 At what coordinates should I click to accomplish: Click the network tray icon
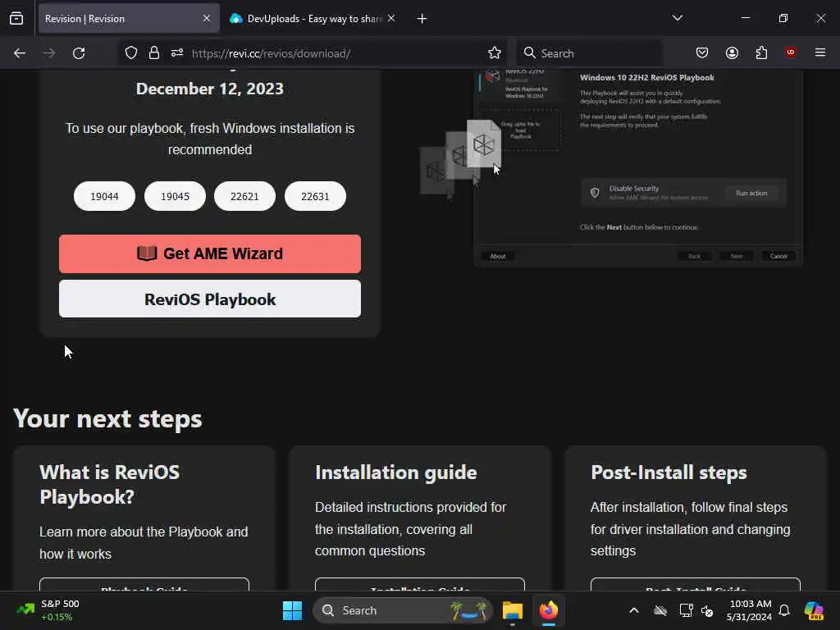coord(686,610)
